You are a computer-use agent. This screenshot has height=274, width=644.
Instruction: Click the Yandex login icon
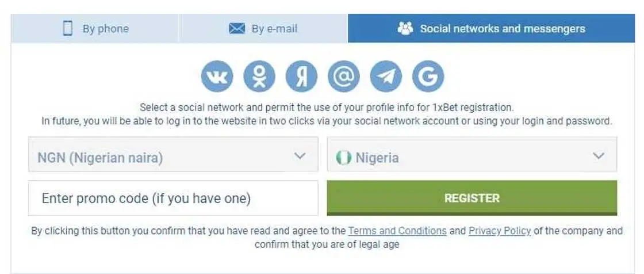[x=301, y=76]
